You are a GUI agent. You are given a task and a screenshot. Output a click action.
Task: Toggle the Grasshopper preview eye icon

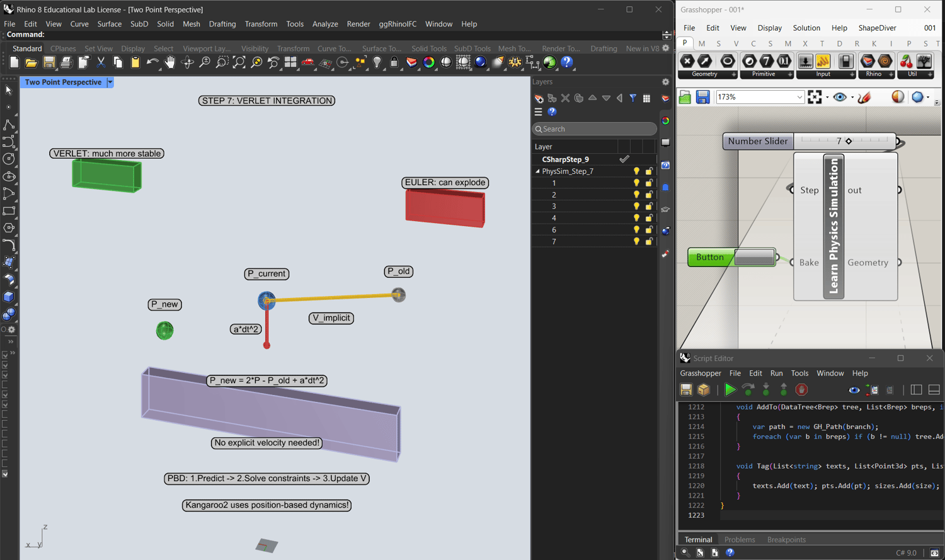tap(839, 97)
